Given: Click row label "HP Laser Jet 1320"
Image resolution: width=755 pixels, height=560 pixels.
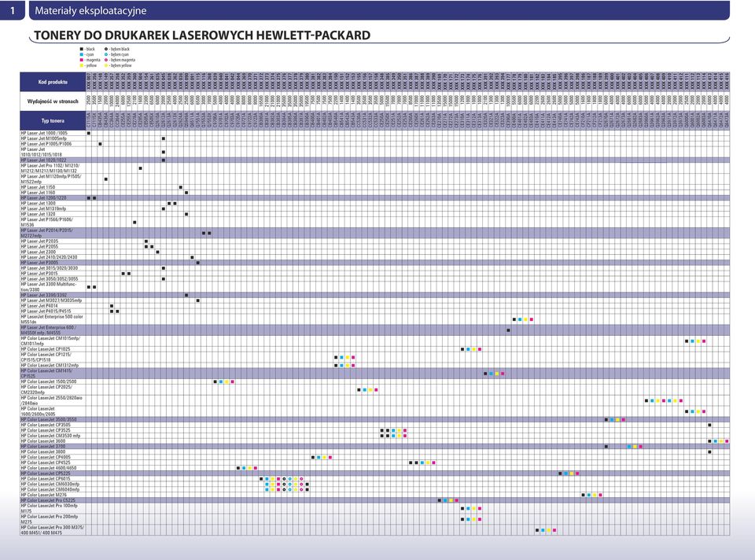Looking at the screenshot, I should pos(38,214).
